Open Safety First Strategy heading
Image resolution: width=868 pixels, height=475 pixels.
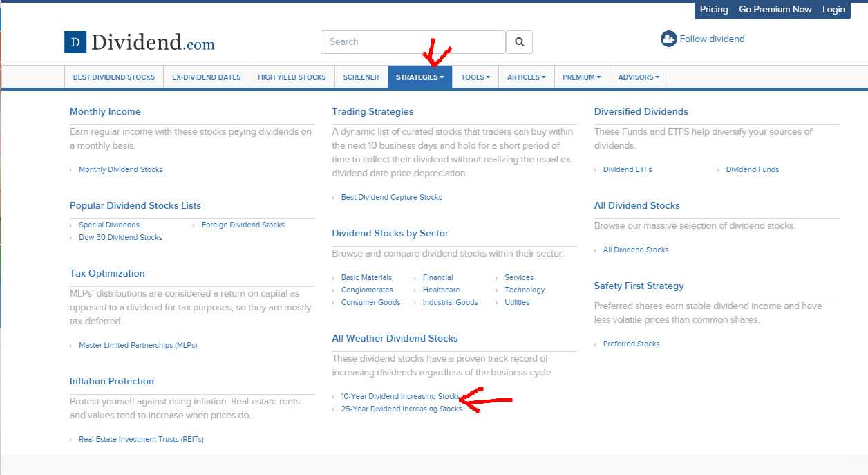639,286
